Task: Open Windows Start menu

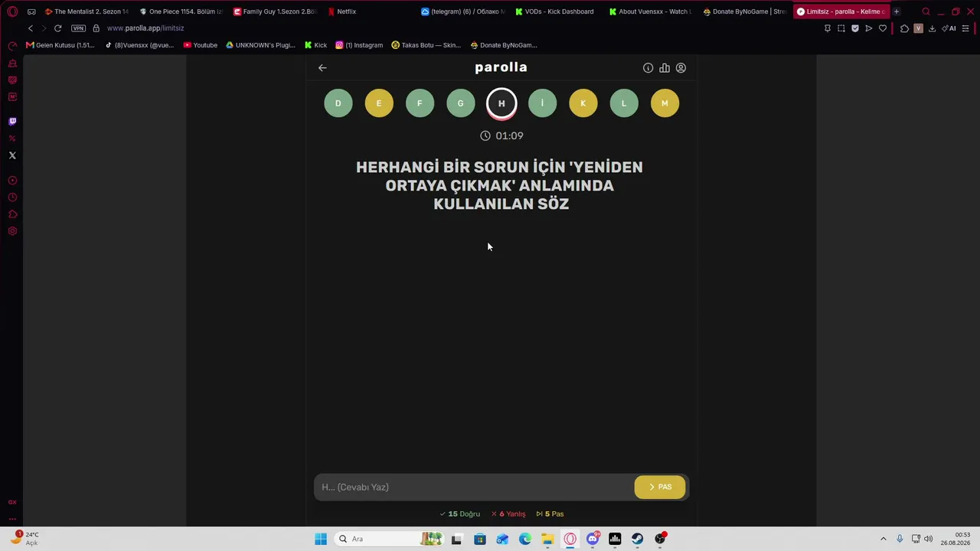Action: (321, 539)
